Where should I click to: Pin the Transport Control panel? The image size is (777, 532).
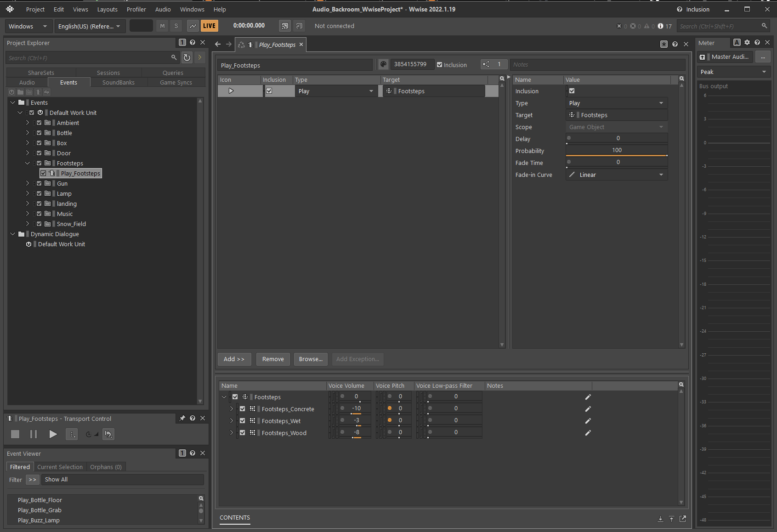coord(182,419)
